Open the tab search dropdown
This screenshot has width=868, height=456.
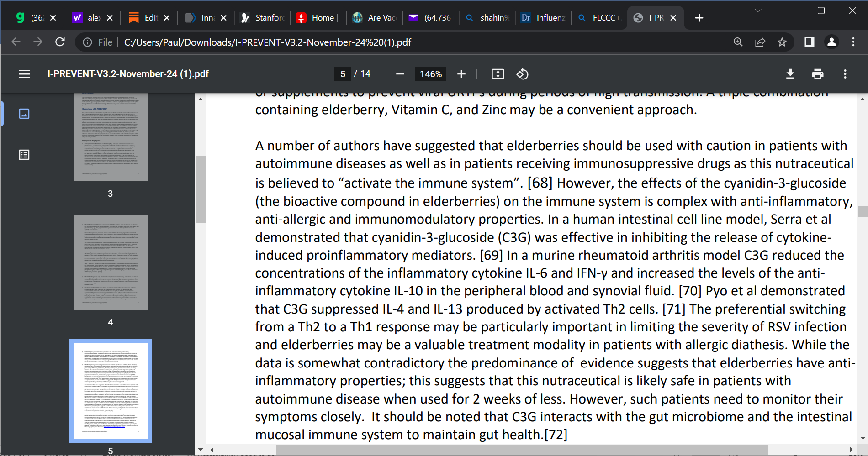point(758,10)
